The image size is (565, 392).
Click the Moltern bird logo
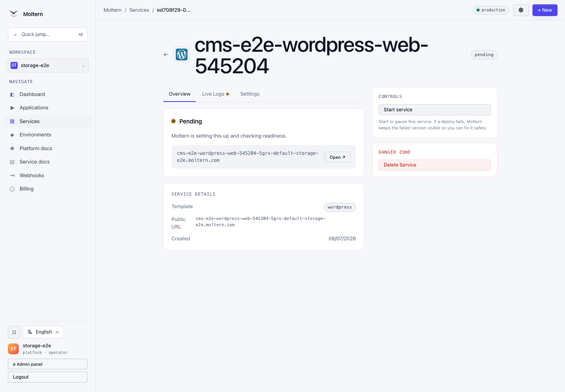click(x=14, y=14)
